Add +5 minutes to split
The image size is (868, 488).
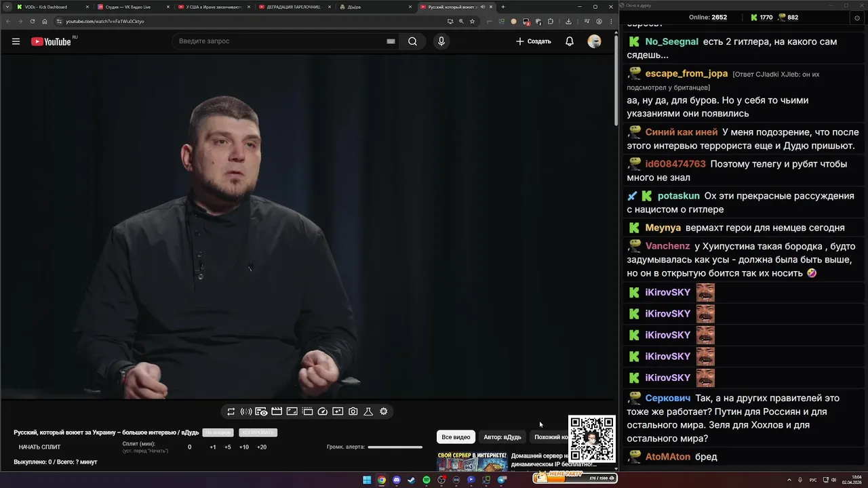(228, 447)
